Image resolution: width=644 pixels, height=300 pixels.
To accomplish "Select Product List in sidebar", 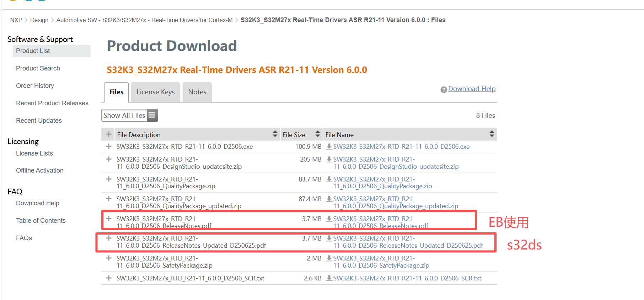I will click(x=52, y=51).
